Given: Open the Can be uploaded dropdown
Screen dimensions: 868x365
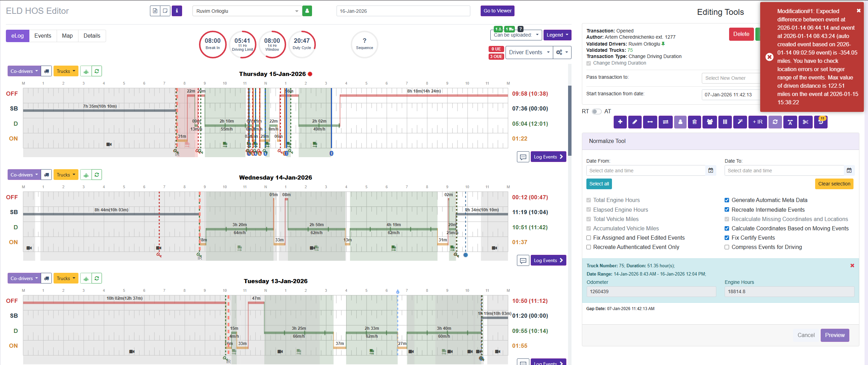Looking at the screenshot, I should click(516, 35).
